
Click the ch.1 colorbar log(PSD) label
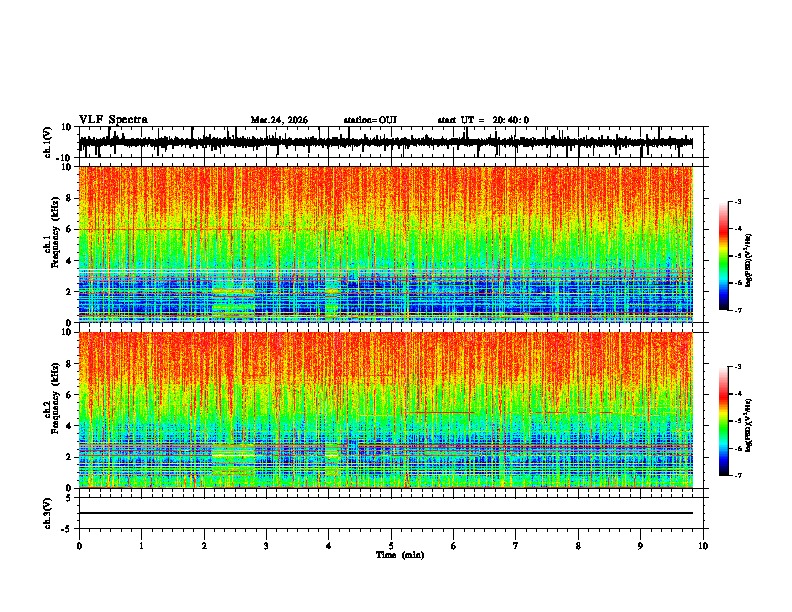point(749,261)
